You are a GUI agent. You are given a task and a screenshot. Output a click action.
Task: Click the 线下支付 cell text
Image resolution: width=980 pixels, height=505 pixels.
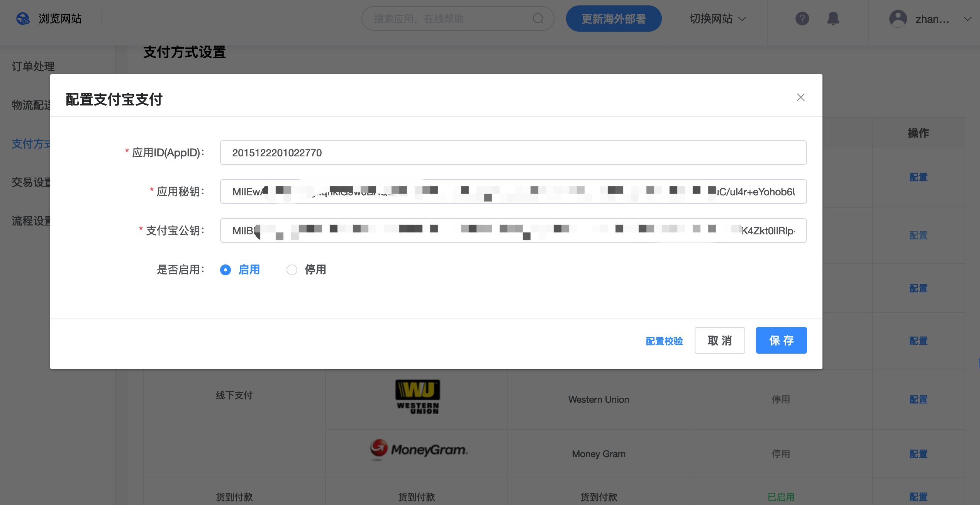pos(234,395)
